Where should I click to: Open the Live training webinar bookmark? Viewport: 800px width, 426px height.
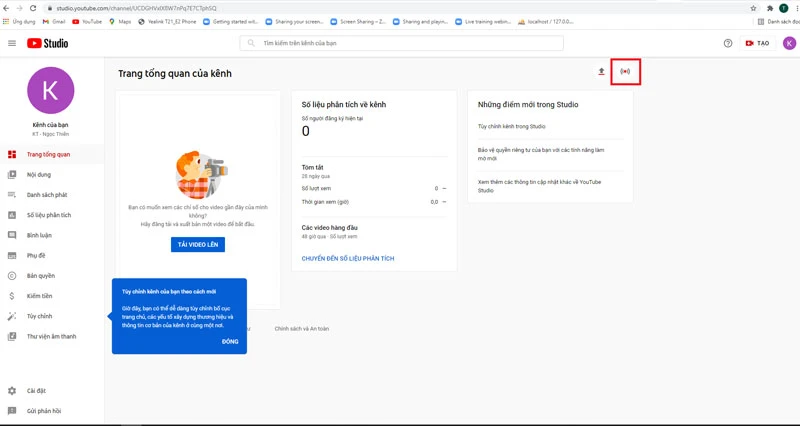tap(484, 22)
